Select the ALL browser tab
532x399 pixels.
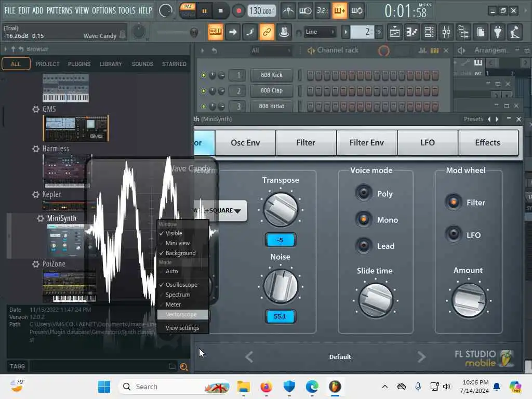16,64
